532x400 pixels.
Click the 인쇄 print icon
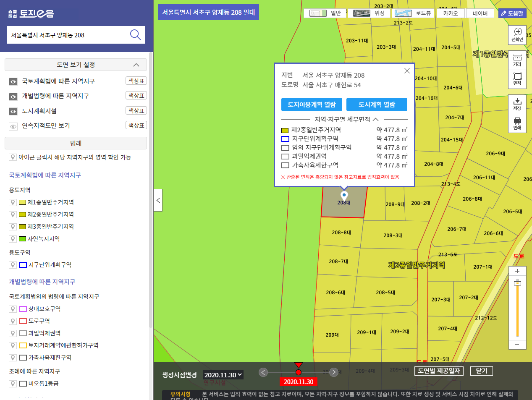tap(517, 123)
